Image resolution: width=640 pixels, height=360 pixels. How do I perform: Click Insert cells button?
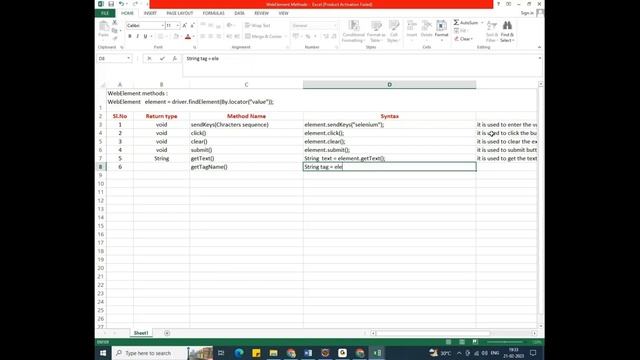[411, 30]
